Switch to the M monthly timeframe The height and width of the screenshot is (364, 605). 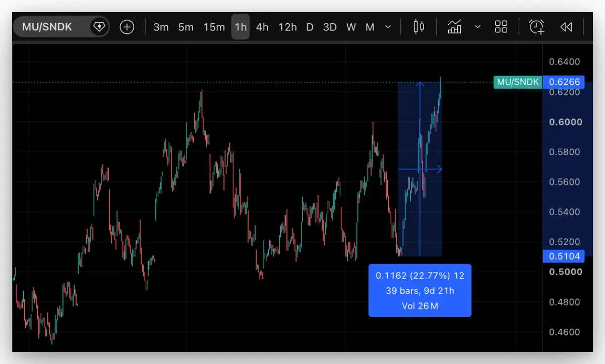click(x=370, y=27)
